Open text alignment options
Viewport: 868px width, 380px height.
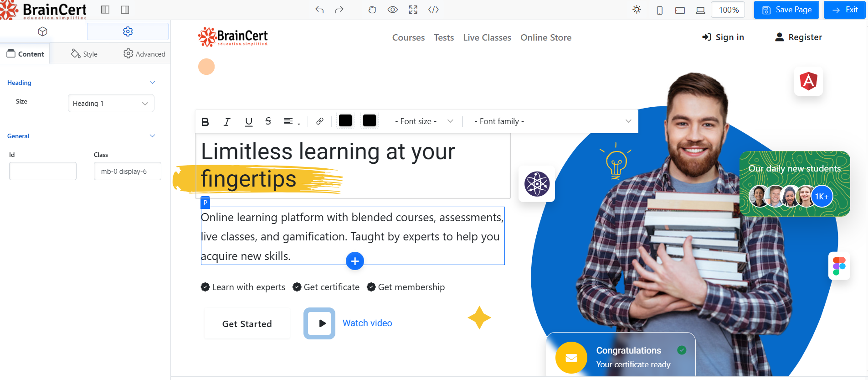pos(292,122)
